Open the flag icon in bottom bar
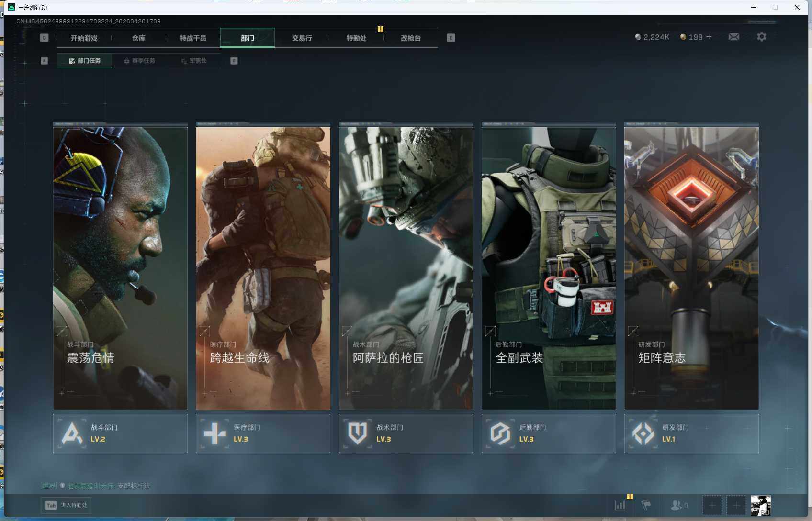The width and height of the screenshot is (812, 521). pos(646,505)
